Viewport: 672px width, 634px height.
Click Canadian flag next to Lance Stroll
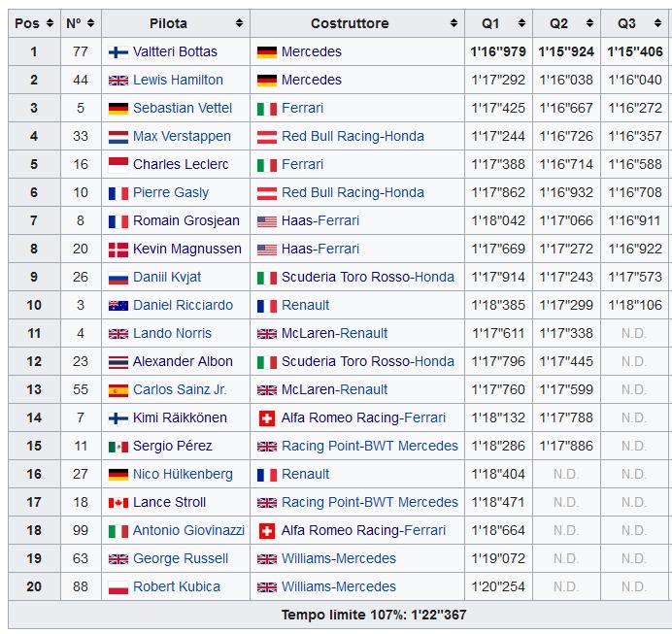pos(118,503)
